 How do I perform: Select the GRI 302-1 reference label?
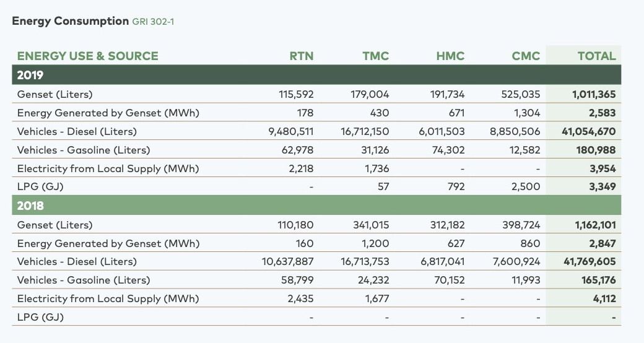click(x=153, y=22)
